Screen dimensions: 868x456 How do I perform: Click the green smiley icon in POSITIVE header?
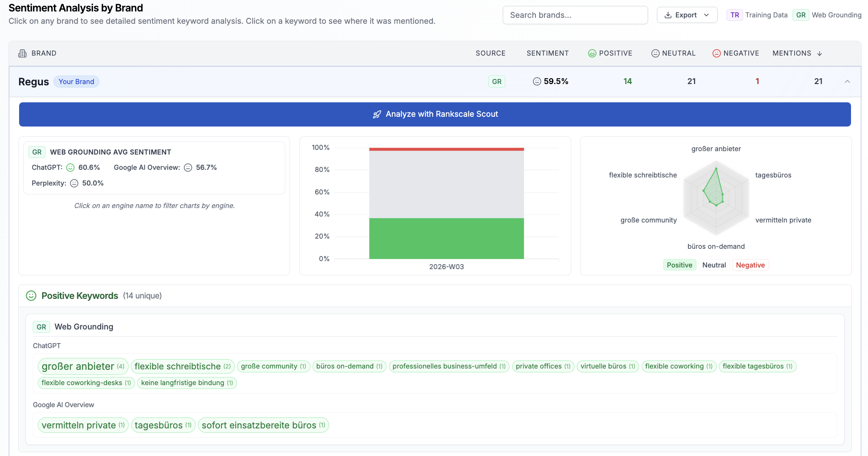coord(592,53)
